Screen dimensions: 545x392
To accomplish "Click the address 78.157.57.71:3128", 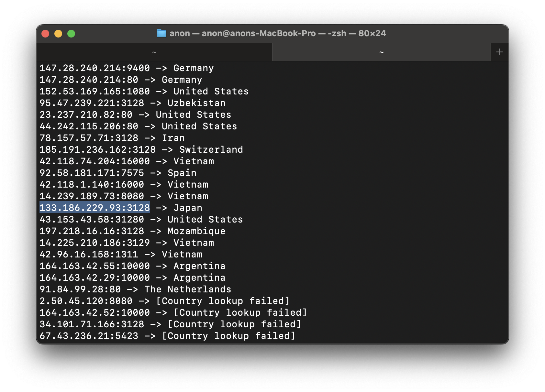I will tap(89, 138).
